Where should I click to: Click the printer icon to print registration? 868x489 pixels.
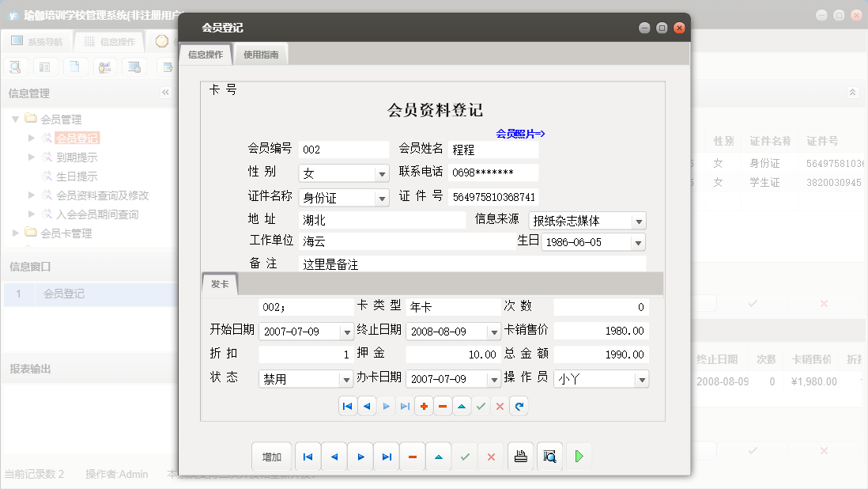[x=522, y=456]
